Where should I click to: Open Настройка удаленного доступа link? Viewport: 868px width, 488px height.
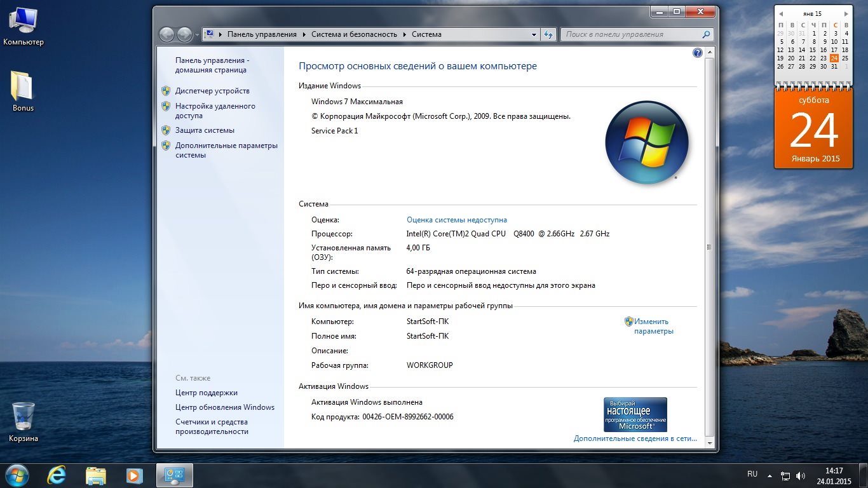click(215, 111)
